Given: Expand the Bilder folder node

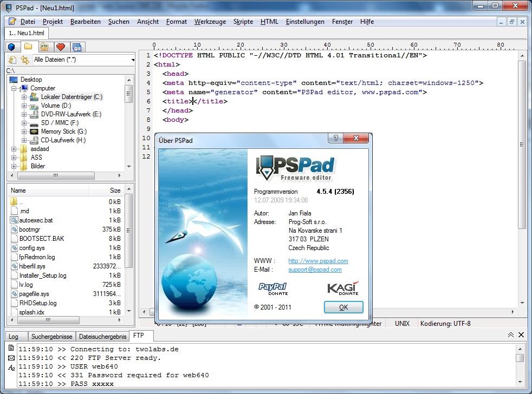Looking at the screenshot, I should point(14,167).
